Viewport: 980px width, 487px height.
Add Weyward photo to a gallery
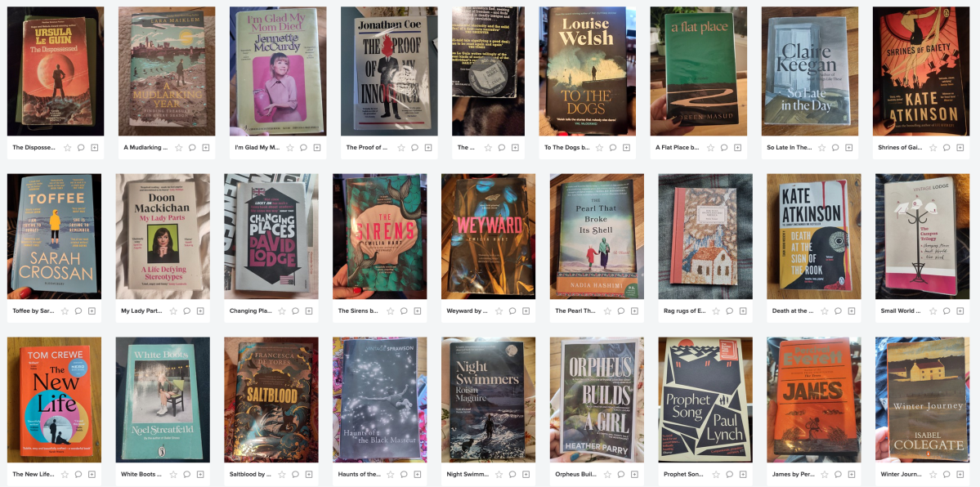[526, 311]
